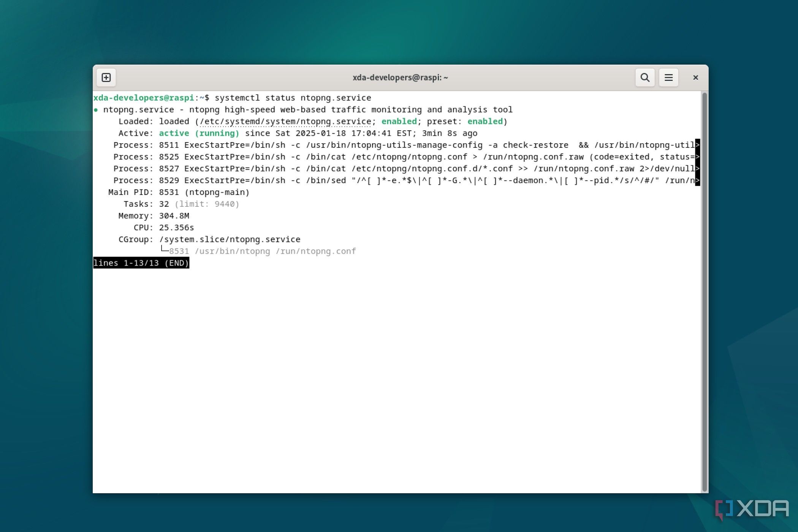The width and height of the screenshot is (798, 532).
Task: Close the terminal window
Action: (695, 78)
